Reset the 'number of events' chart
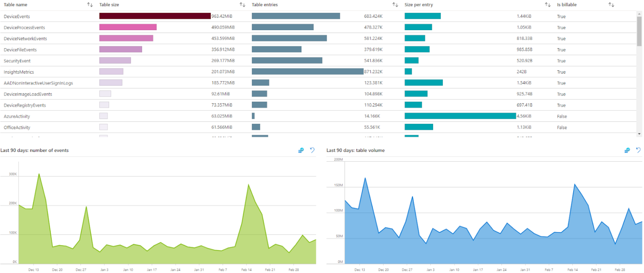644x273 pixels. [312, 150]
